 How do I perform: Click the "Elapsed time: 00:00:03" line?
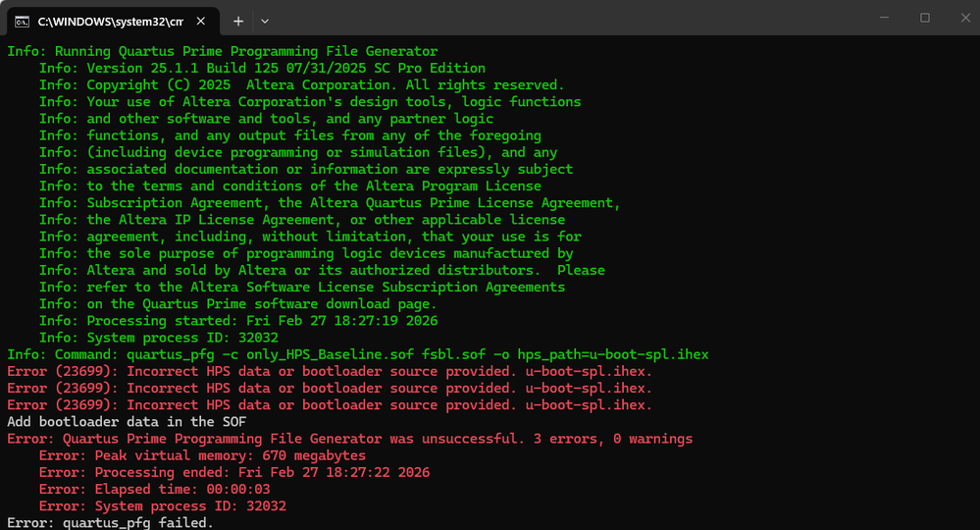(175, 489)
